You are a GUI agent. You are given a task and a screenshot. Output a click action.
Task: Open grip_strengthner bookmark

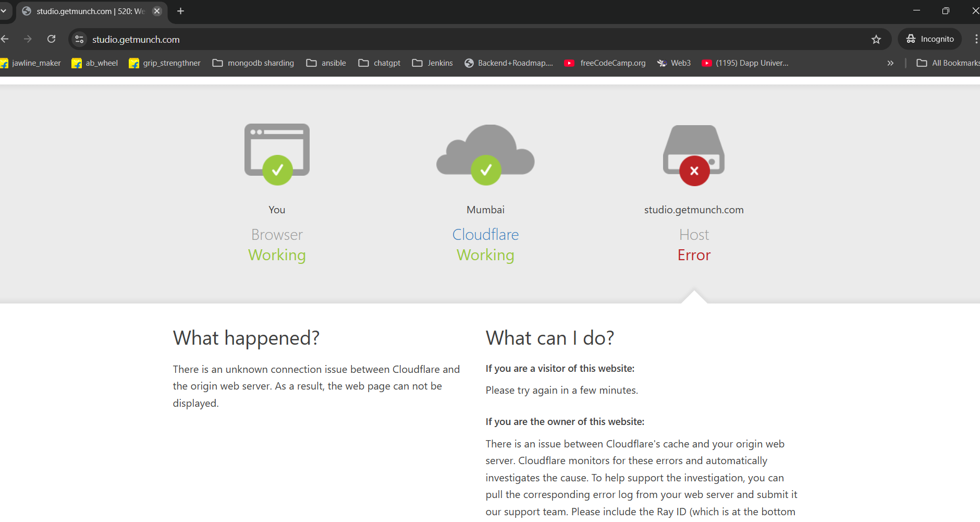(165, 63)
